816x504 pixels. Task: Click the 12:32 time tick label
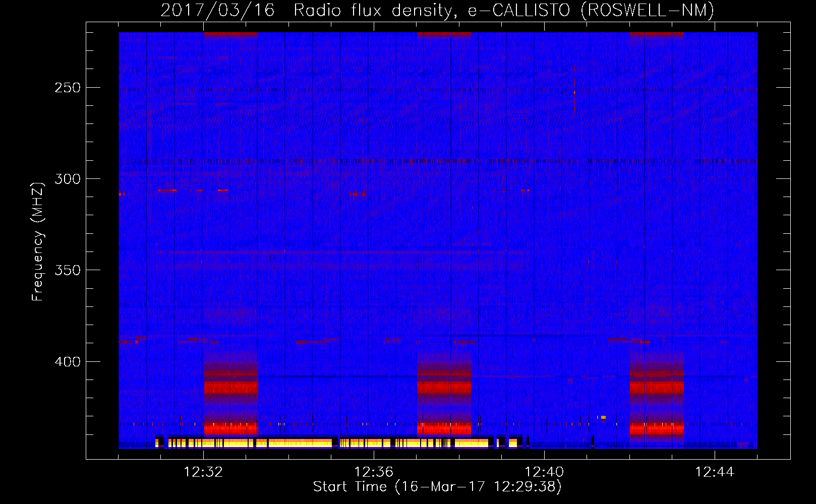(x=203, y=472)
